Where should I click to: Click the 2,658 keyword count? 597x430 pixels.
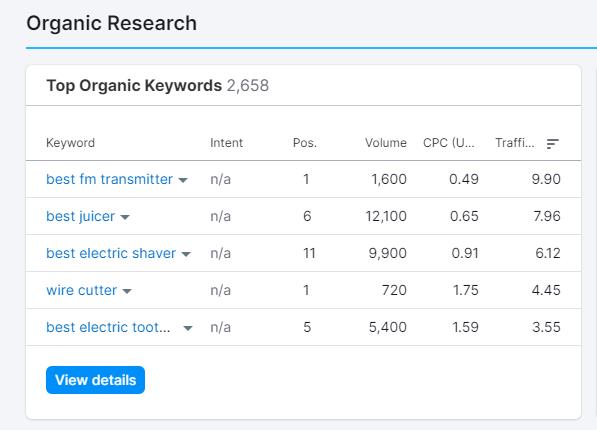(x=248, y=85)
